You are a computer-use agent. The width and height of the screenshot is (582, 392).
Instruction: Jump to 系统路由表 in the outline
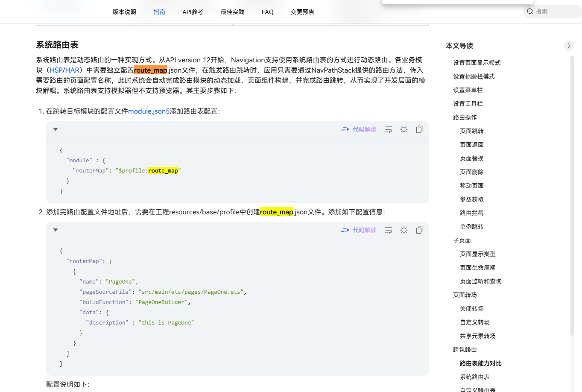tap(474, 377)
